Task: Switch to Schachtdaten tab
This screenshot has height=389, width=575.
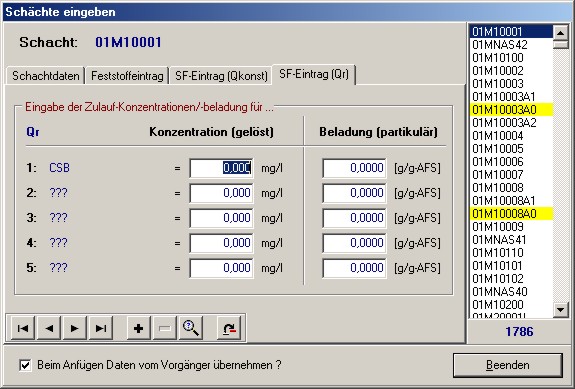Action: pos(45,76)
